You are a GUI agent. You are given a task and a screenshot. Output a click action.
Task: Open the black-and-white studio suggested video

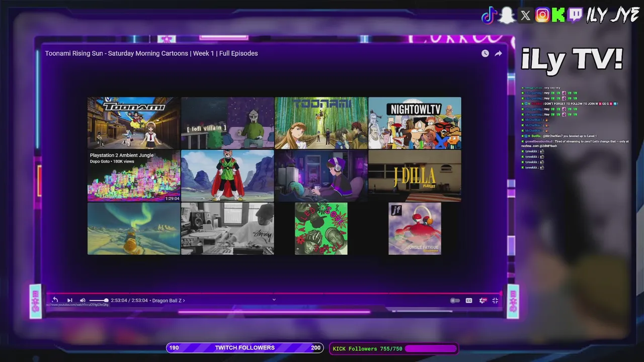(227, 229)
